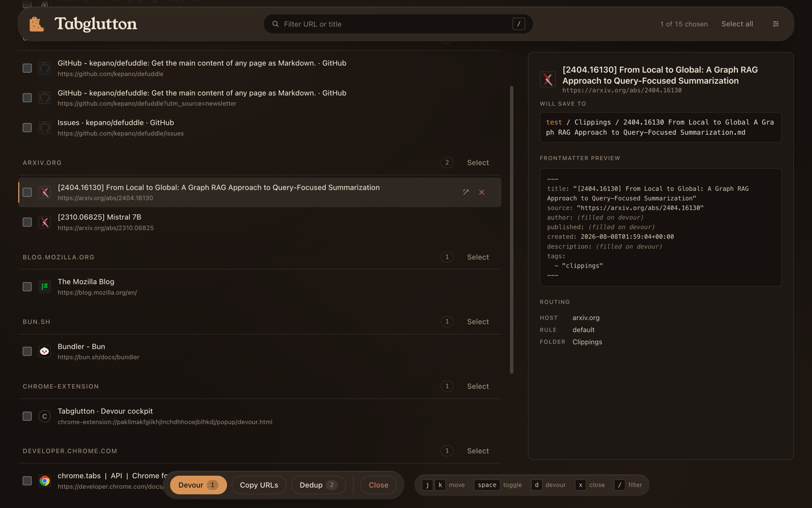Click the Tabglutton logo icon
812x508 pixels.
click(x=37, y=24)
